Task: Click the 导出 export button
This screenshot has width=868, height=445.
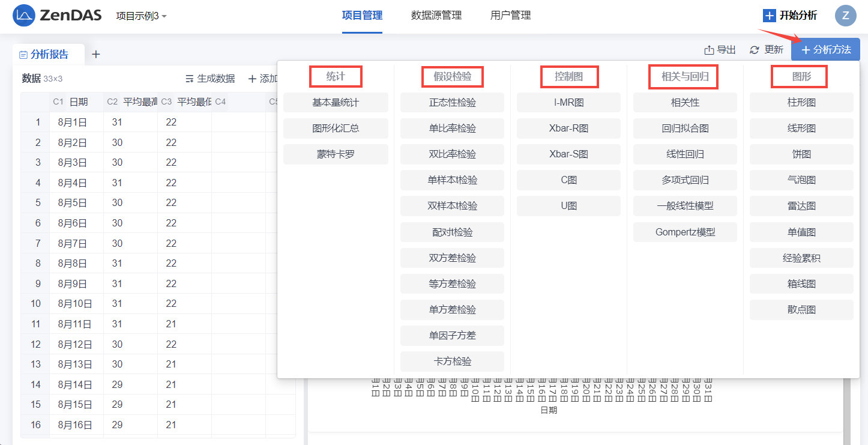Action: 720,50
